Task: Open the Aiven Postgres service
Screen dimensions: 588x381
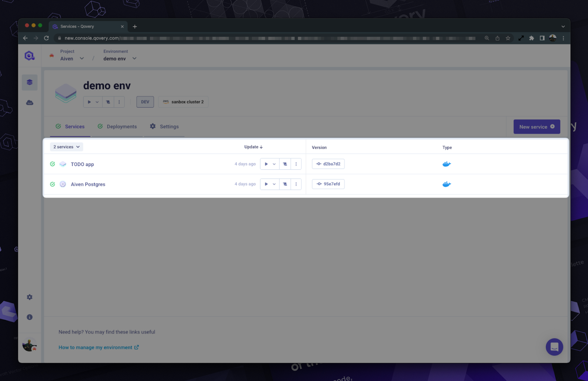Action: pos(88,184)
